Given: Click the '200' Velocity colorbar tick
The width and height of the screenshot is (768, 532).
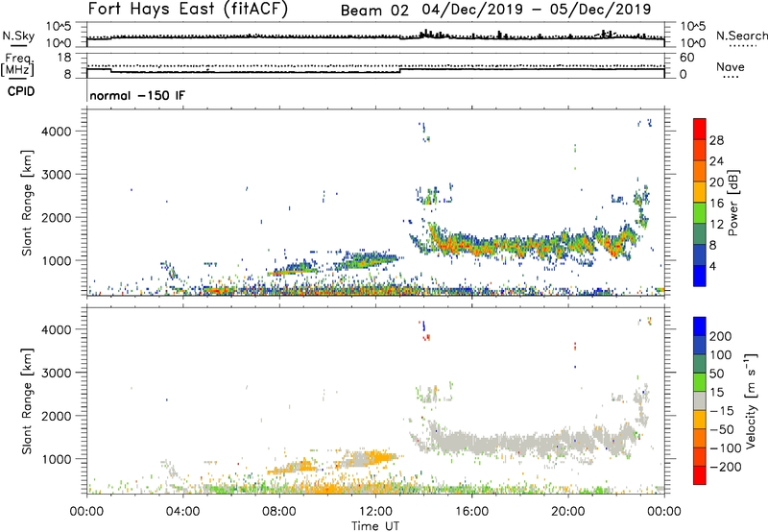Looking at the screenshot, I should 721,336.
